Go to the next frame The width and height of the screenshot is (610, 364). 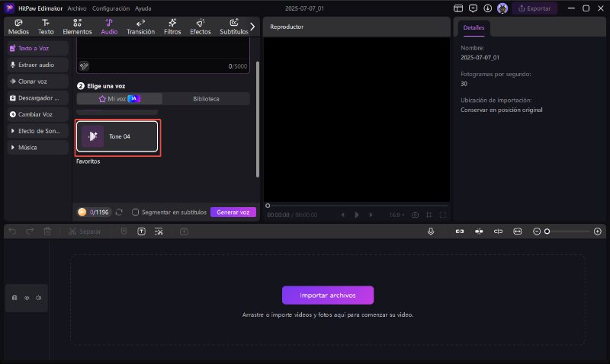(371, 215)
